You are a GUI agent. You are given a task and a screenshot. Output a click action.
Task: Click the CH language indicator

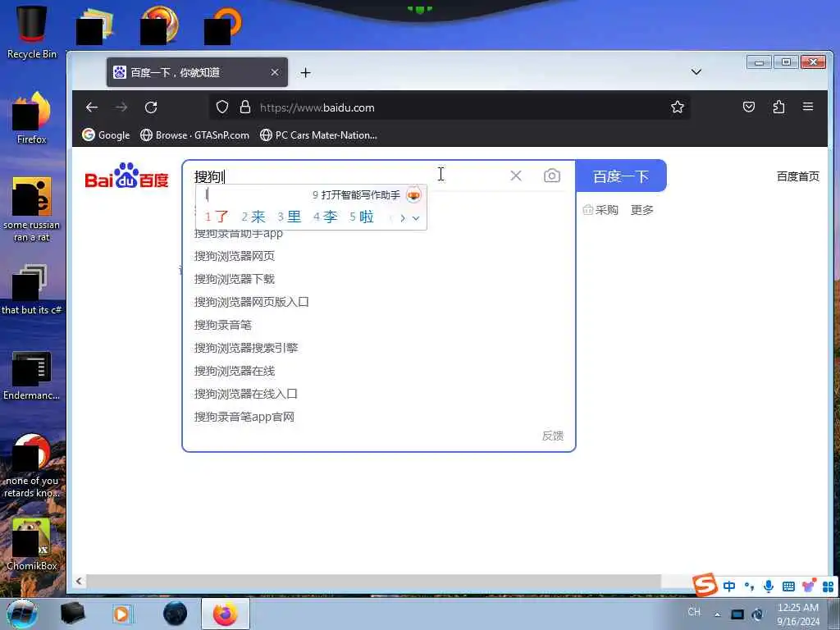point(694,612)
